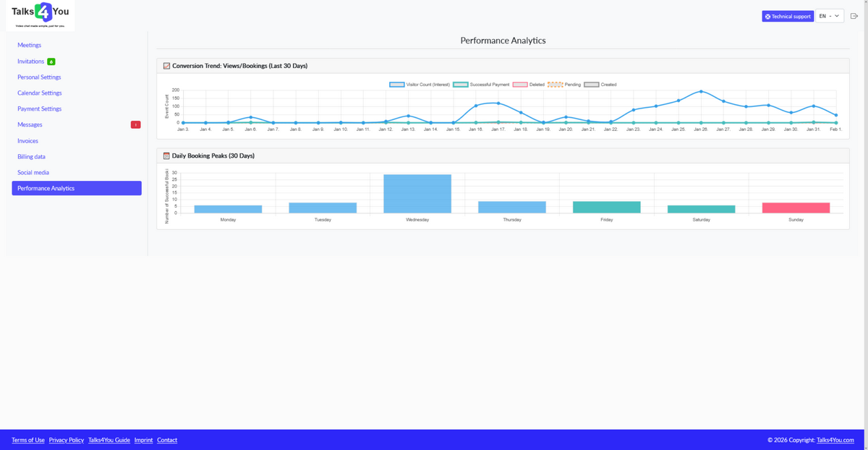
Task: Open the Talks4You Guide link
Action: [x=108, y=440]
